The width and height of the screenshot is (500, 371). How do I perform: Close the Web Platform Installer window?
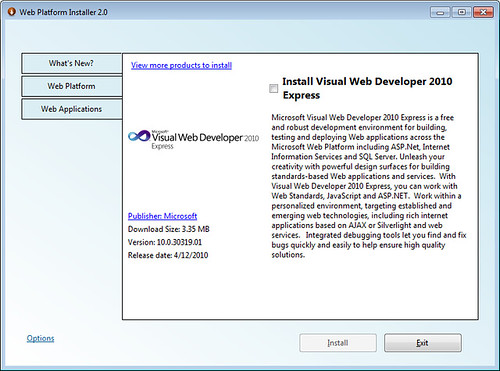pos(483,12)
